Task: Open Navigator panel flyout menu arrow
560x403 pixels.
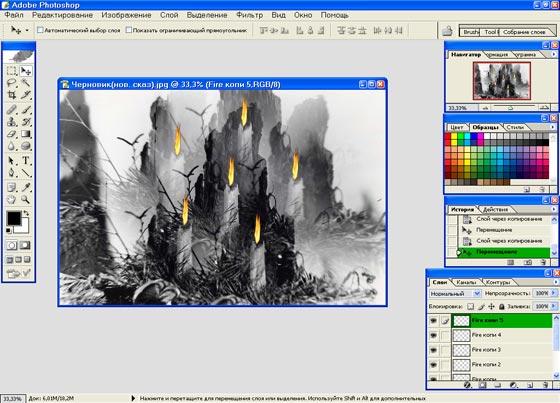Action: click(x=553, y=55)
